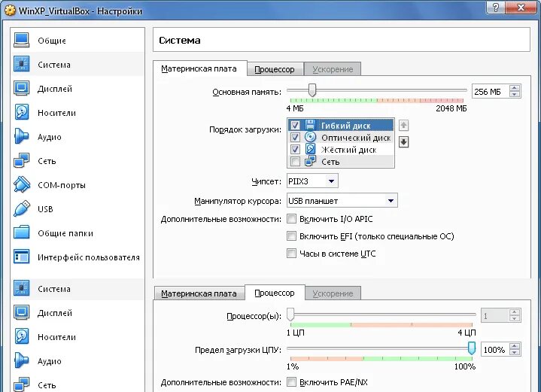Viewport: 541px width, 392px height.
Task: Click the 100% CPU cap field
Action: coord(495,350)
